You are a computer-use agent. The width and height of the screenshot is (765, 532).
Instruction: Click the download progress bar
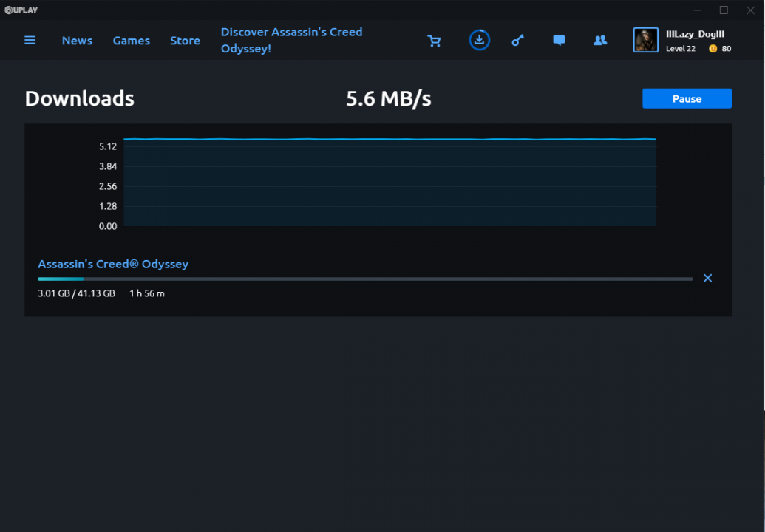tap(365, 279)
